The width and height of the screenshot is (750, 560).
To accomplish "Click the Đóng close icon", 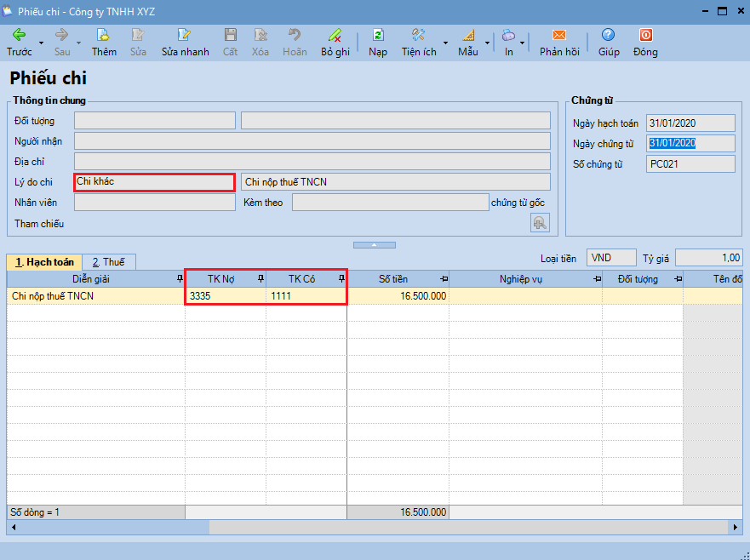I will point(645,36).
